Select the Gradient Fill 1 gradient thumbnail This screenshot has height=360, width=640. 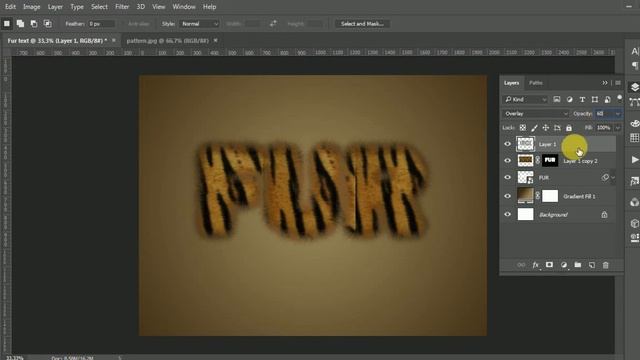525,196
